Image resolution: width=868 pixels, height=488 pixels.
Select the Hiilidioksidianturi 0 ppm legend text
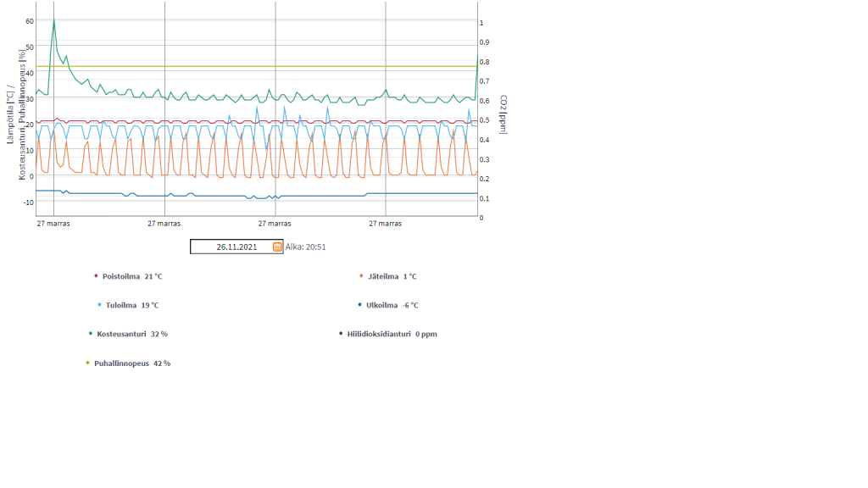coord(392,334)
